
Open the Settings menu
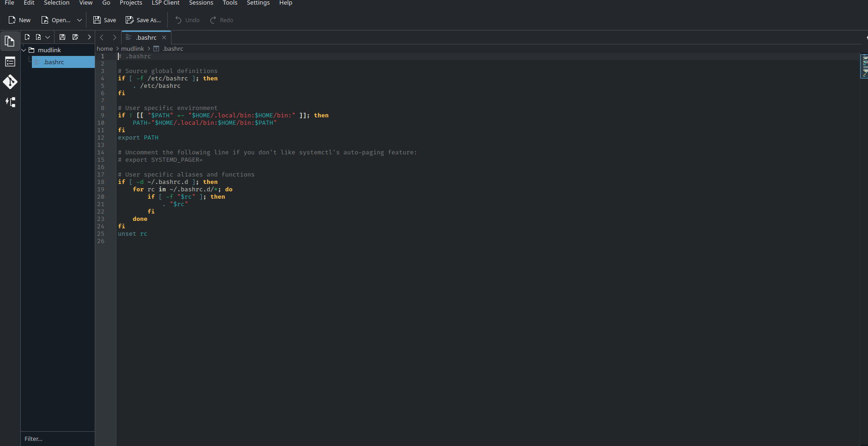tap(258, 3)
